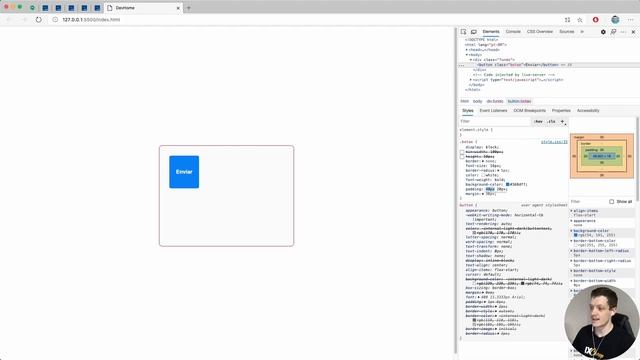
Task: Select the html breadcrumb
Action: coord(464,101)
